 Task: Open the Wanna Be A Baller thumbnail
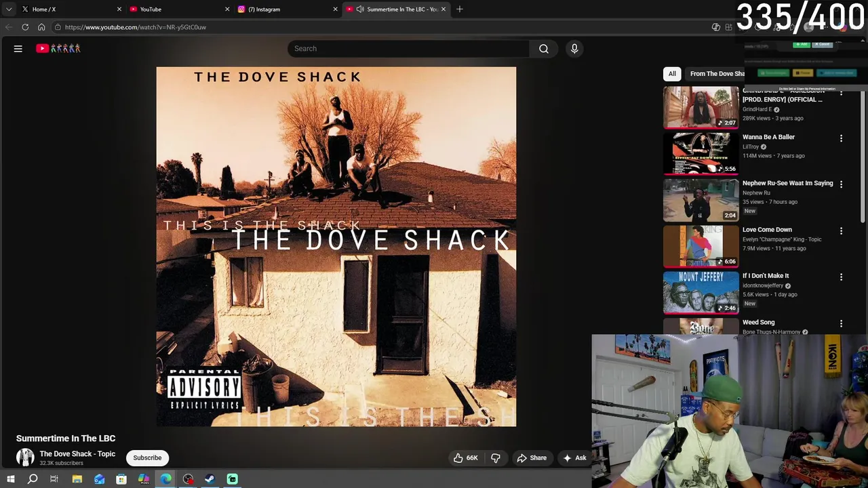701,154
